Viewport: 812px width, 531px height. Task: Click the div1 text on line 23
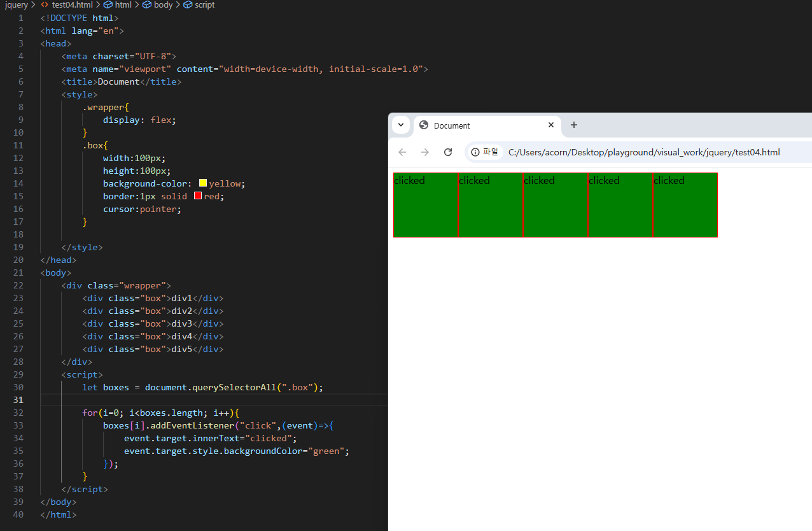point(182,298)
